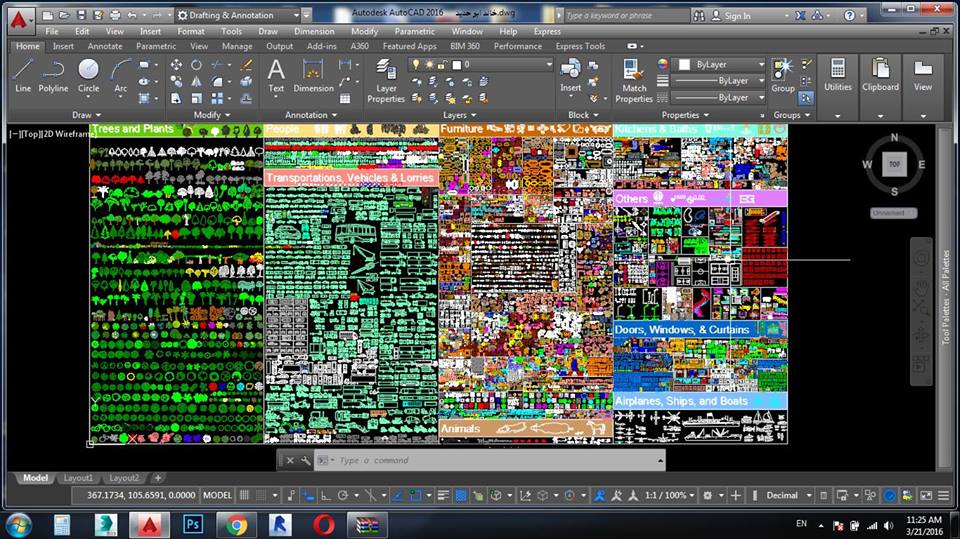
Task: Select the Circle tool
Action: pos(88,76)
